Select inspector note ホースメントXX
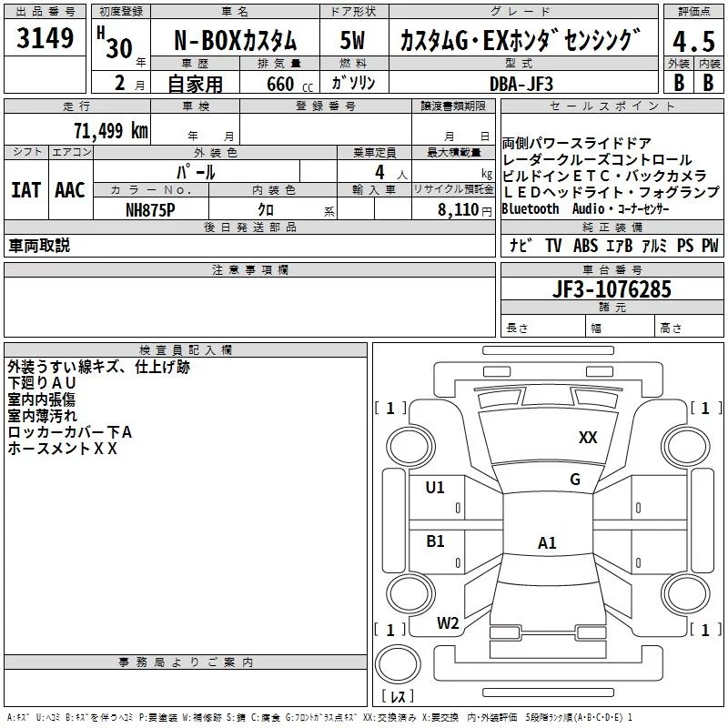 62,448
